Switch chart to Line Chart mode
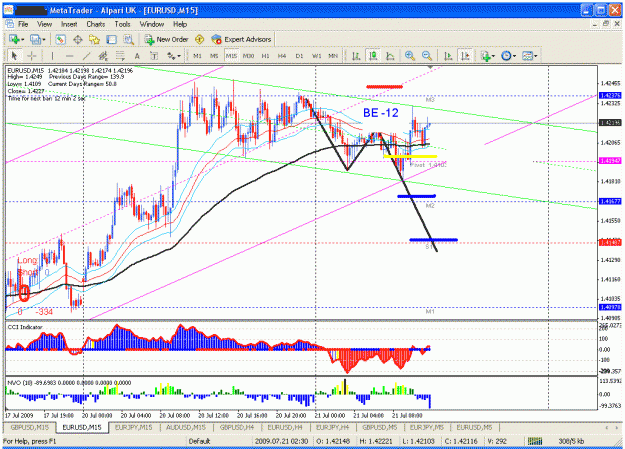Image resolution: width=625 pixels, height=449 pixels. (390, 56)
